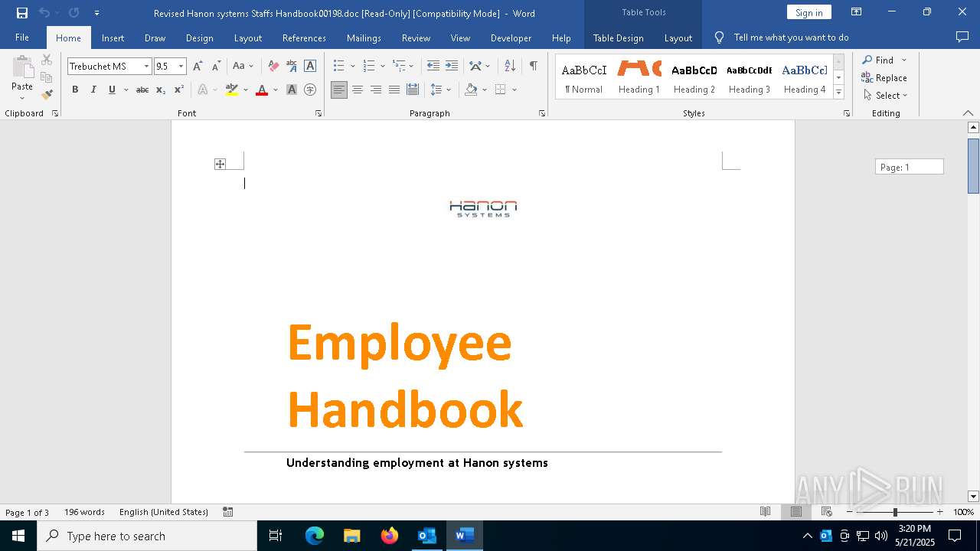Shrink font size with Shrink Font icon
The image size is (980, 551).
216,67
